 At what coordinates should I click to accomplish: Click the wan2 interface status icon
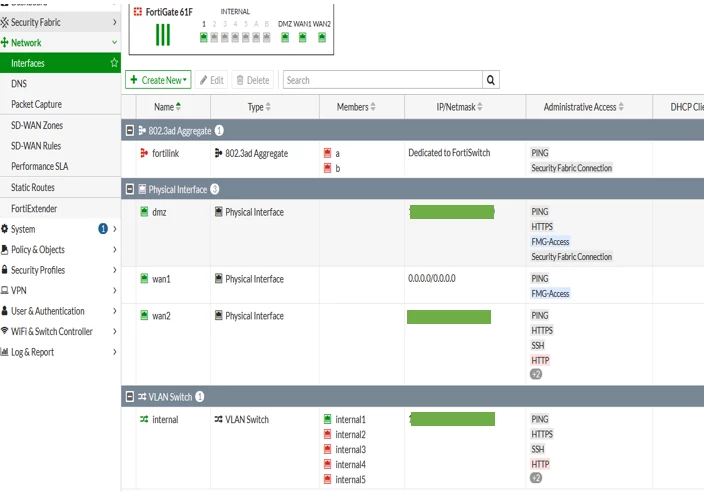click(144, 316)
